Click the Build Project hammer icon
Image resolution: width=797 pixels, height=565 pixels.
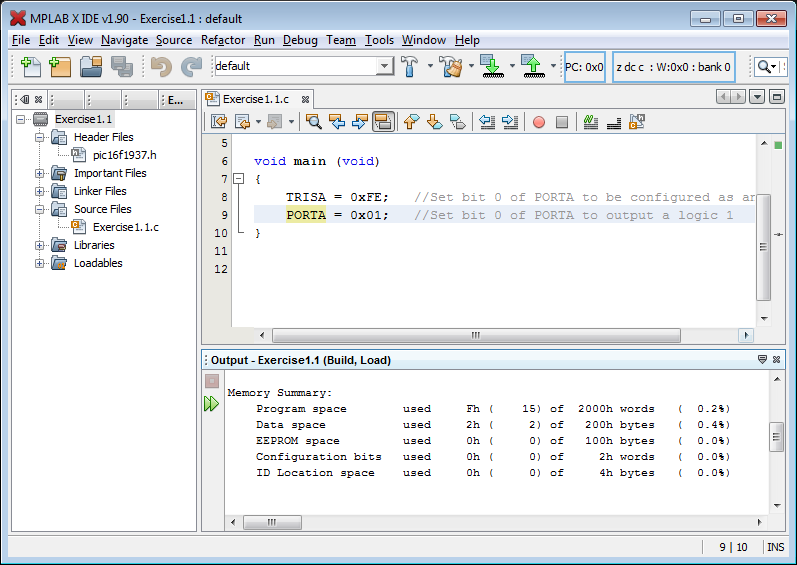pos(410,66)
